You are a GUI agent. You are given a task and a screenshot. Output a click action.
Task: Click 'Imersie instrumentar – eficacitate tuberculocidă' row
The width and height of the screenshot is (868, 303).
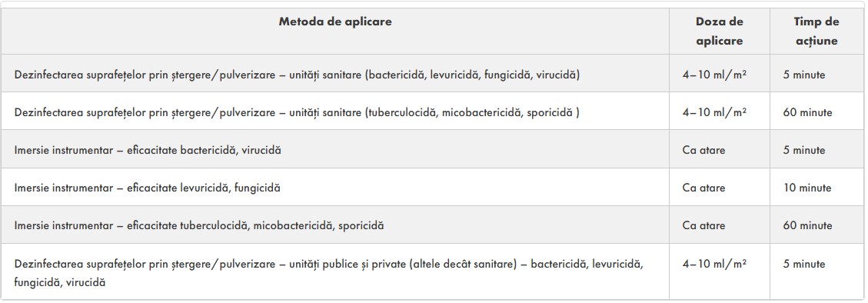tap(199, 225)
